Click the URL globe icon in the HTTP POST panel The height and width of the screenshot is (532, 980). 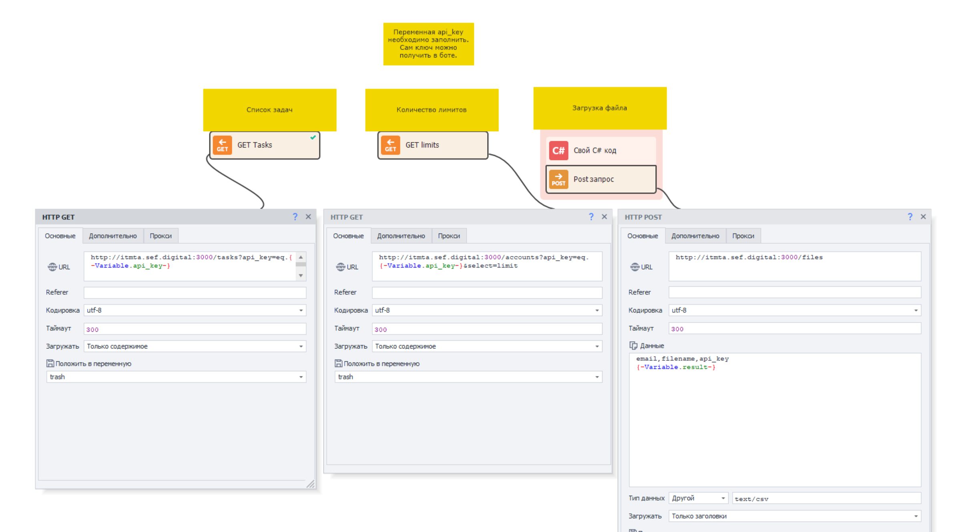pyautogui.click(x=635, y=267)
